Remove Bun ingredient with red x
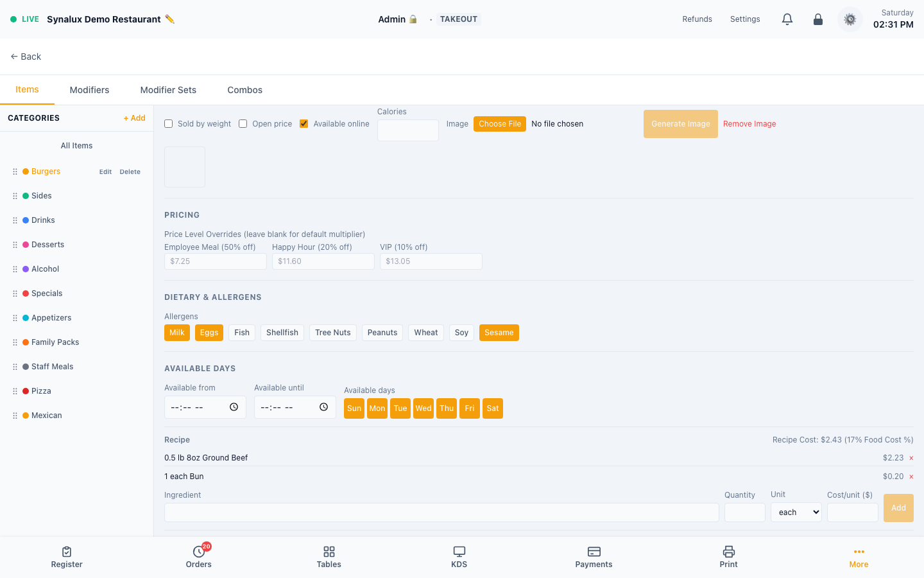 [x=911, y=477]
